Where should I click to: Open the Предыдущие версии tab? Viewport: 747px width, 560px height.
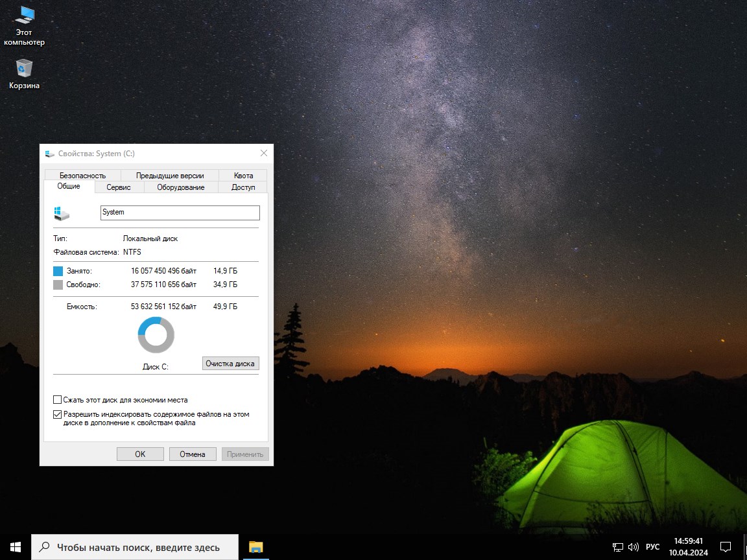[170, 175]
